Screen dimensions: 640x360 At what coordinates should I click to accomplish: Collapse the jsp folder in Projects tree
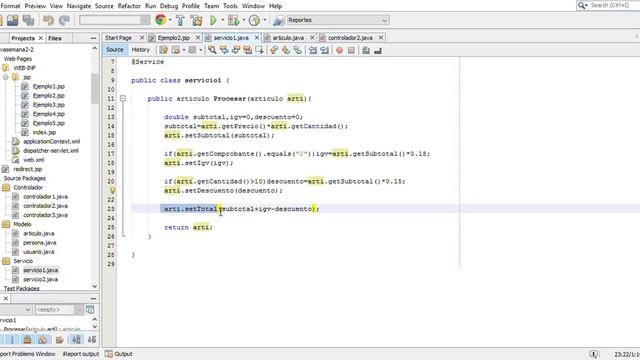tap(6, 77)
